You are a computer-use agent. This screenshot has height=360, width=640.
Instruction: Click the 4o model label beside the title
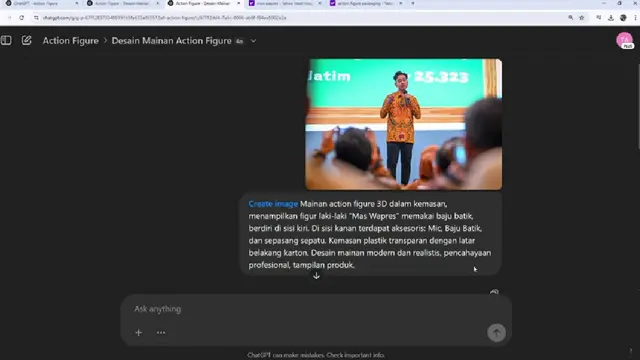[239, 41]
